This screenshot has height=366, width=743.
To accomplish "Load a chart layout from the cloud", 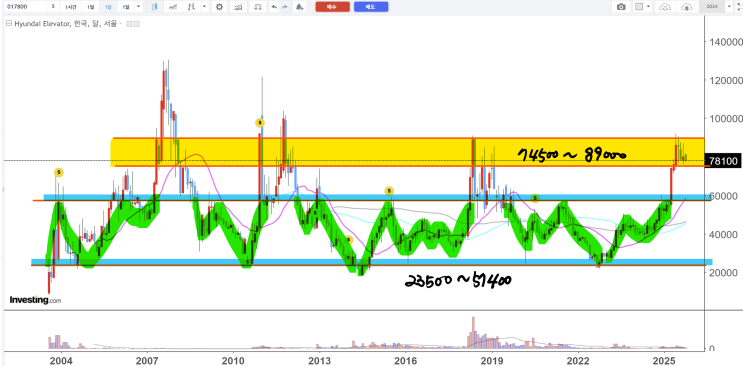I will coord(665,7).
